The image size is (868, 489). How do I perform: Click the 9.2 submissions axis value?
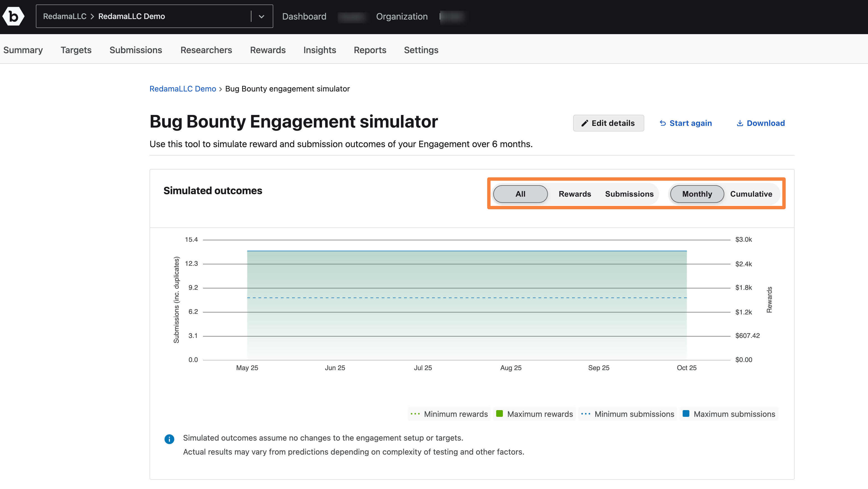[193, 288]
